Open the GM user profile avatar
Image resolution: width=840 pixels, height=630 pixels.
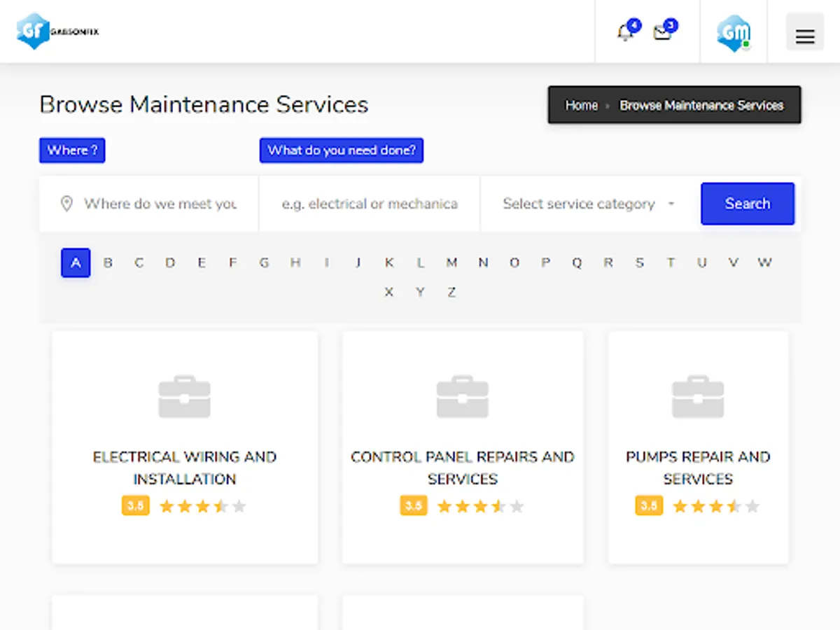(733, 33)
